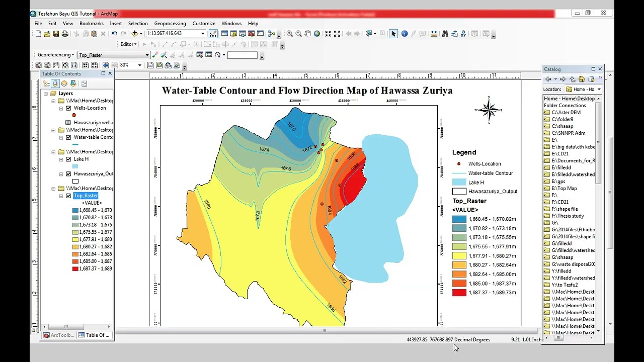The image size is (644, 362).
Task: Undo the last action
Action: [114, 34]
